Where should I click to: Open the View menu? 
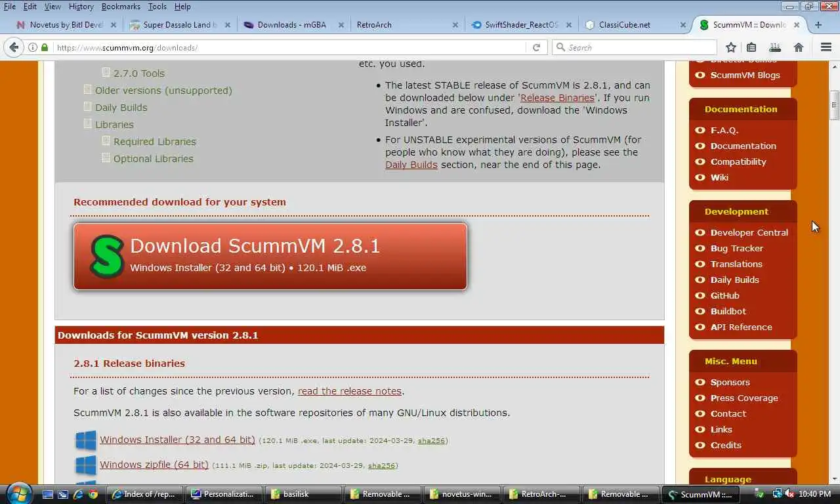click(52, 7)
